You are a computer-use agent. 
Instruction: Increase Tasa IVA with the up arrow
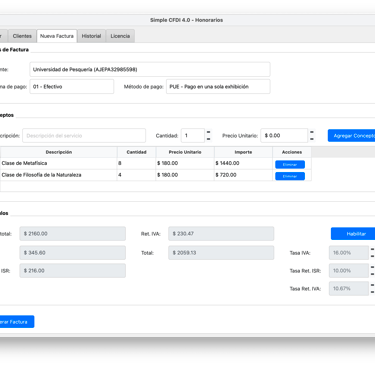click(372, 249)
